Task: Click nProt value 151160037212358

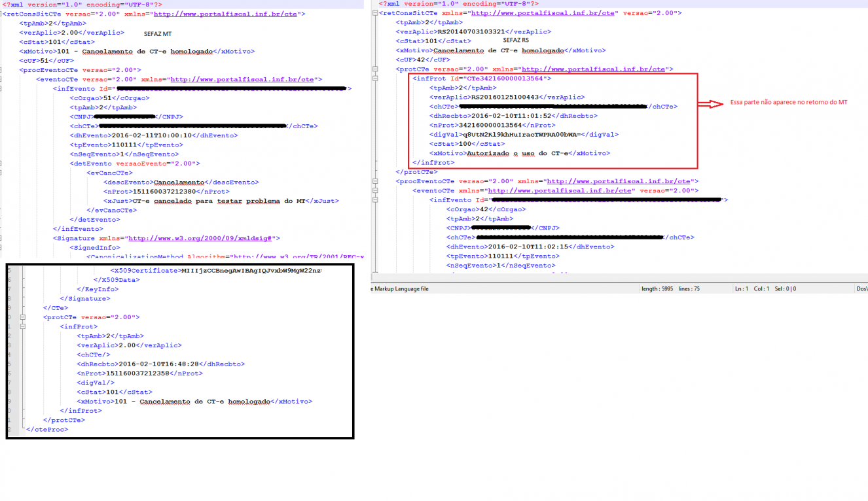Action: pyautogui.click(x=142, y=373)
